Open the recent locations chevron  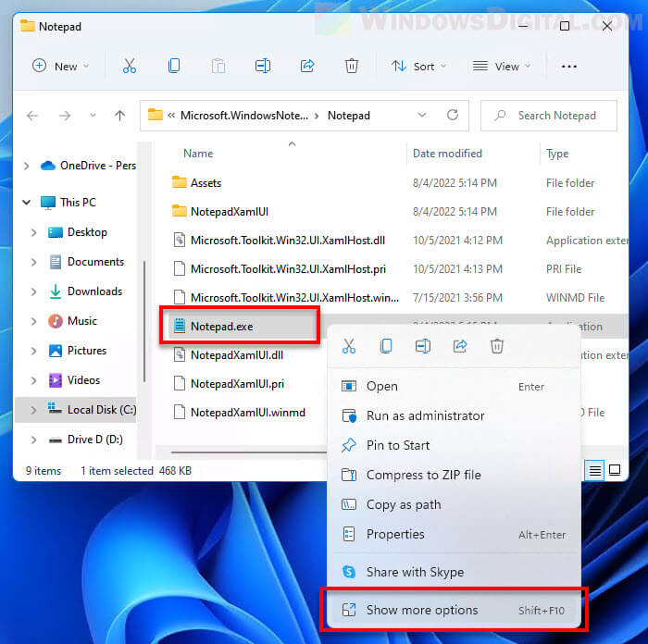point(93,116)
